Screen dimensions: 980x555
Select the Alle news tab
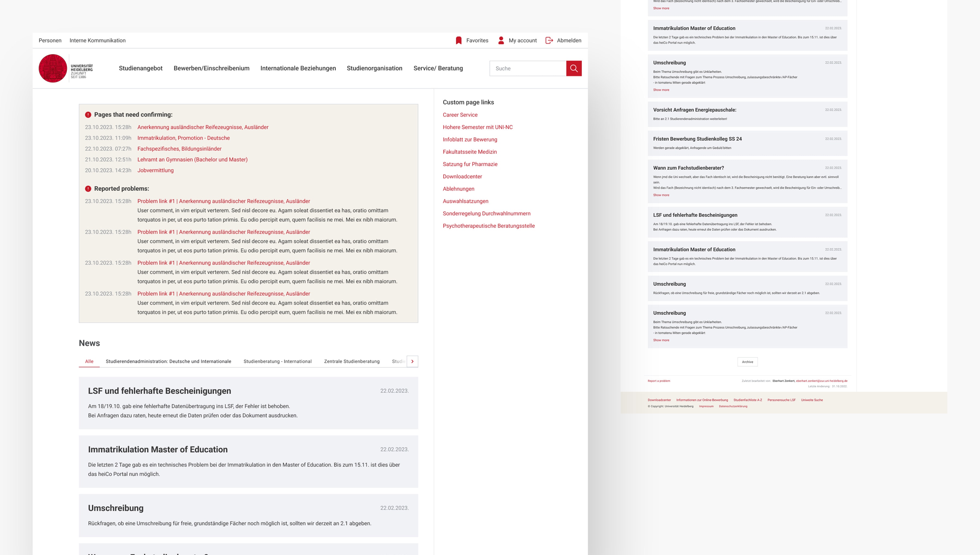[89, 361]
